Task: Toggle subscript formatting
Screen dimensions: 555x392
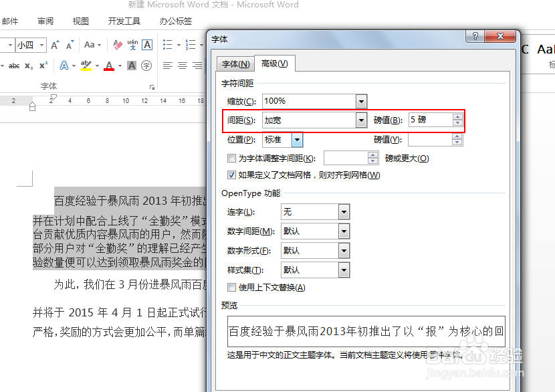Action: (29, 66)
